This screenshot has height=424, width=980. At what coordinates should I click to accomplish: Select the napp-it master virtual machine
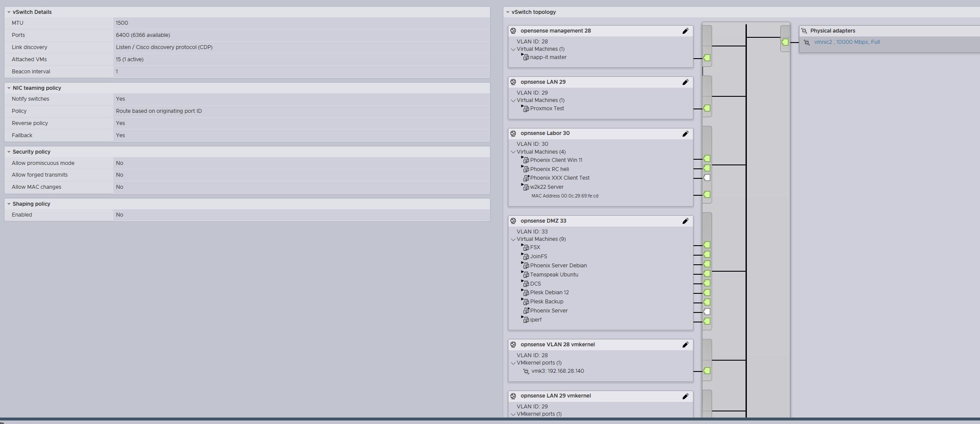[548, 57]
